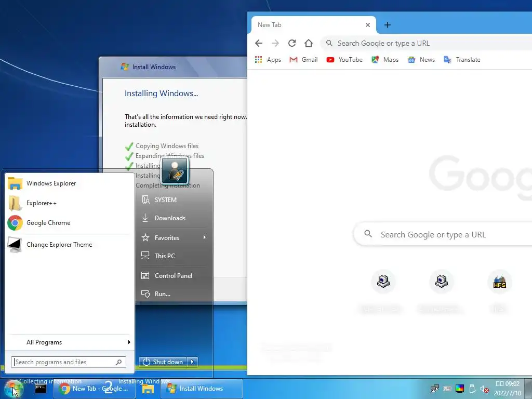Expand All Programs list
This screenshot has height=399, width=532.
click(x=70, y=342)
